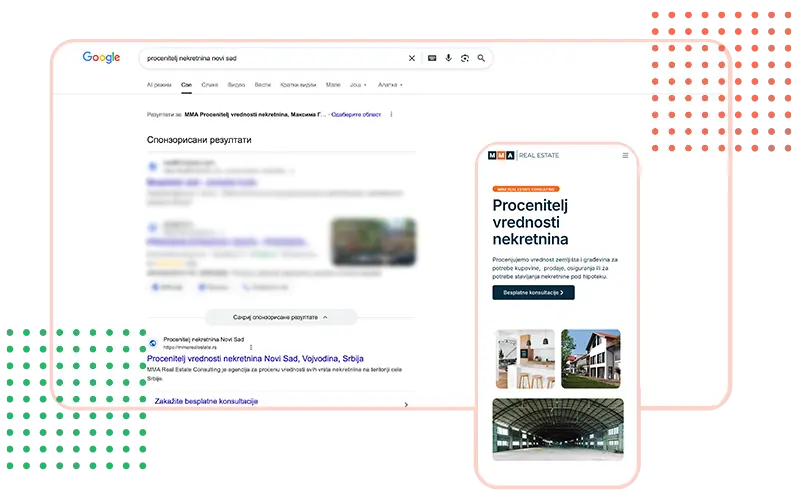
Task: Open the Вести tab
Action: point(263,85)
